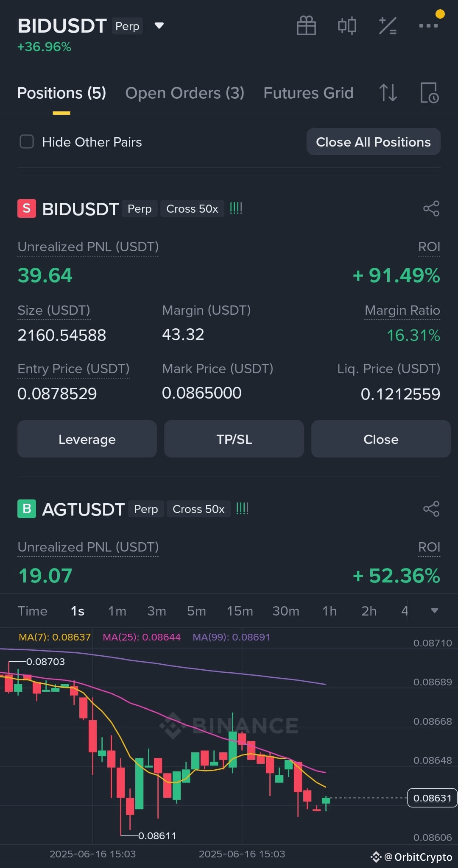
Task: Open the candlestick chart icon in header
Action: [347, 25]
